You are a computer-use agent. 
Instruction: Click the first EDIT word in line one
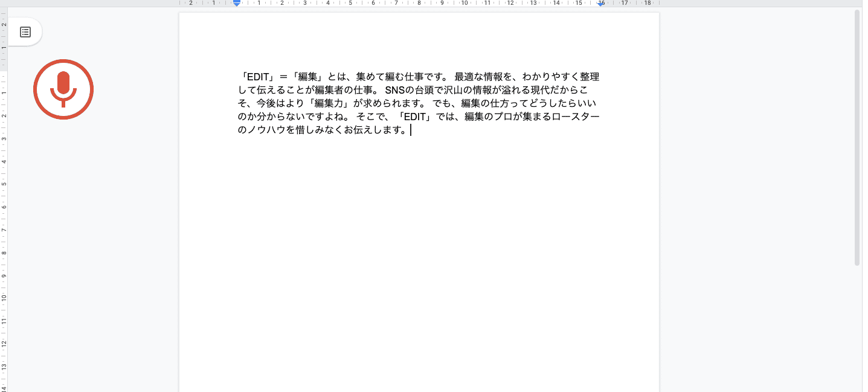258,77
